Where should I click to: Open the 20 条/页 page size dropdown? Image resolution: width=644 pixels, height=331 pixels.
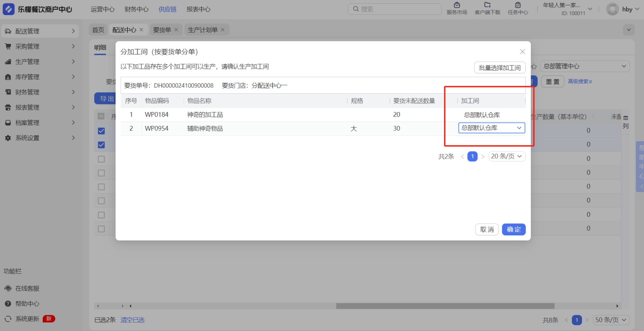click(x=507, y=156)
